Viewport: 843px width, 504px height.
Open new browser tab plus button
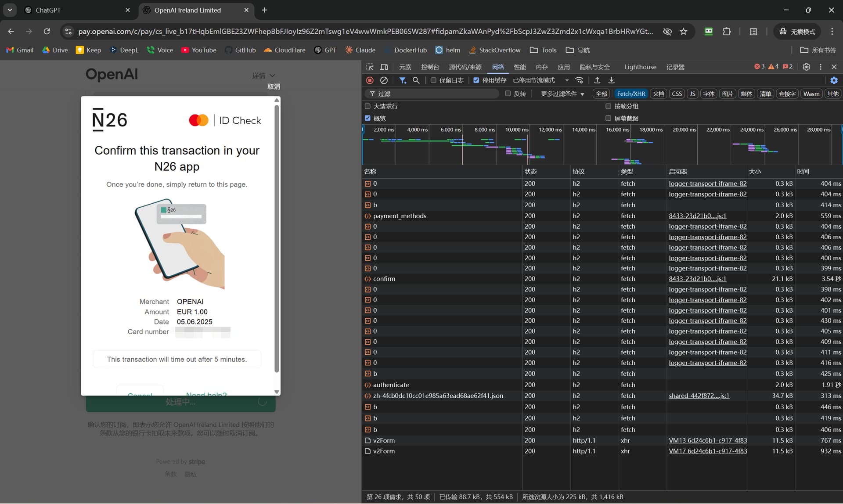(264, 10)
